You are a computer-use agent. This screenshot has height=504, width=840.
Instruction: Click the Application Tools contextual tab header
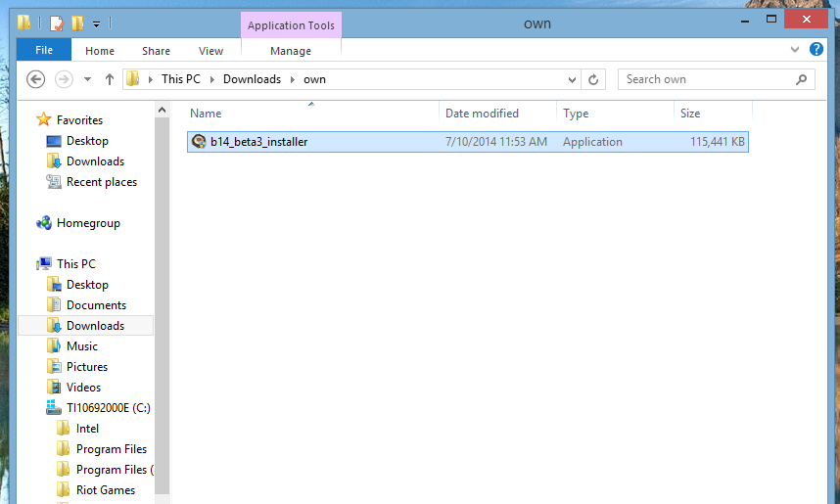[x=291, y=25]
